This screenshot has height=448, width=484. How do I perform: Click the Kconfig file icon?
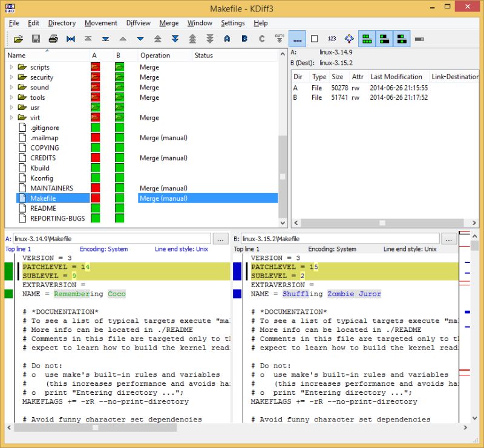[x=22, y=178]
